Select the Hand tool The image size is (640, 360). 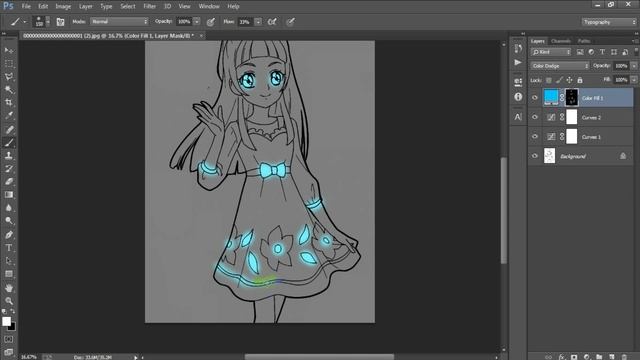point(9,288)
